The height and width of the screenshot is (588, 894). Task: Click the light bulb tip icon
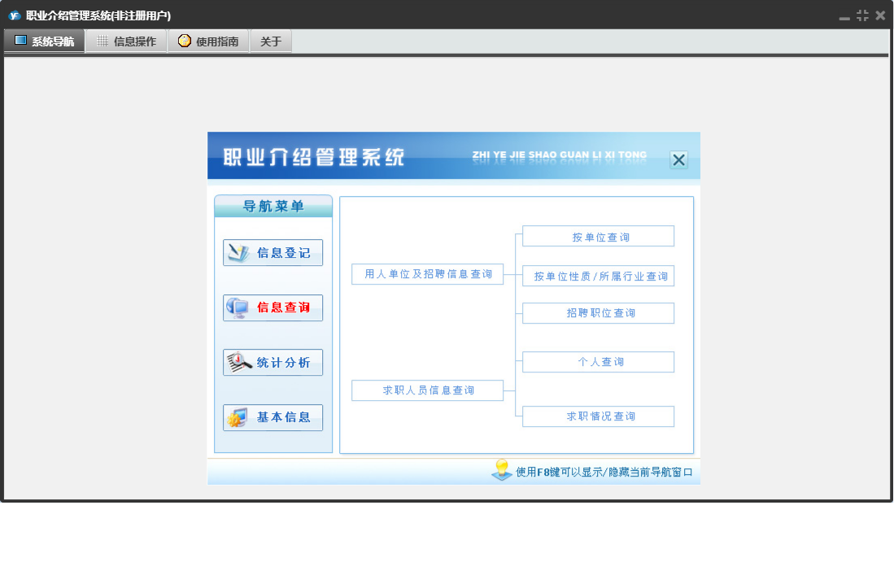point(502,470)
